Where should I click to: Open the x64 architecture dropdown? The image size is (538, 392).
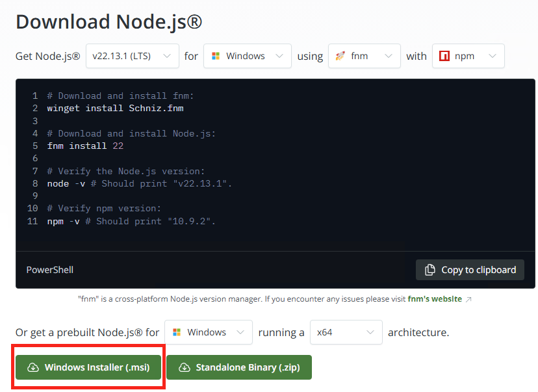[346, 332]
